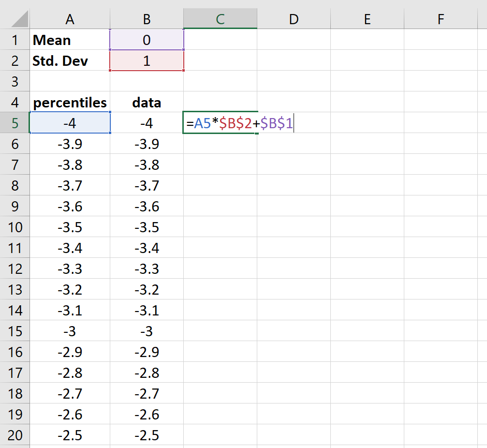
Task: Click empty cell C1
Action: tap(220, 40)
